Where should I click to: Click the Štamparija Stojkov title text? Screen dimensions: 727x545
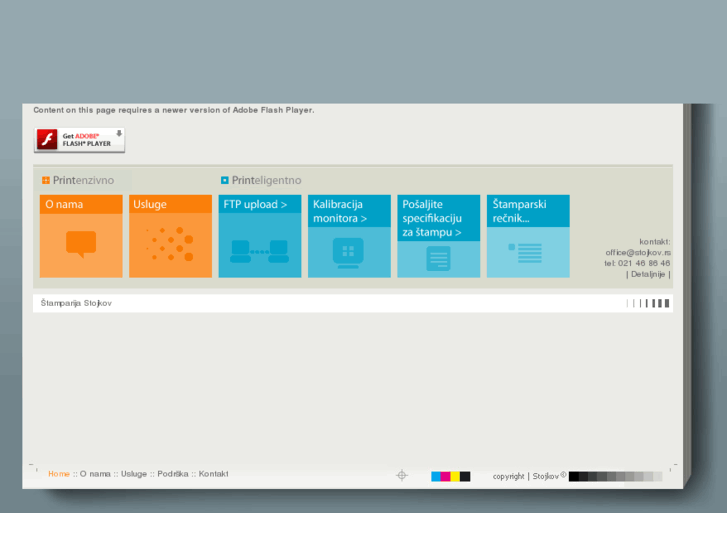click(x=76, y=303)
